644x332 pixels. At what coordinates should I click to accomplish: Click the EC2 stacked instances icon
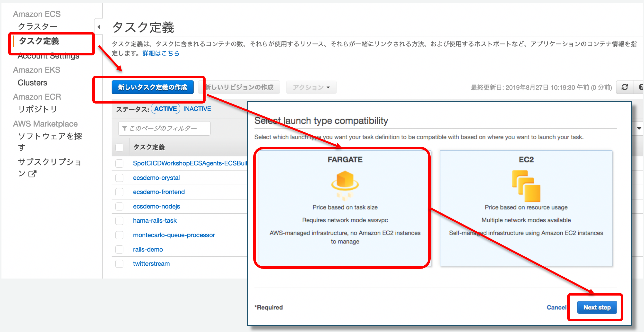click(526, 186)
